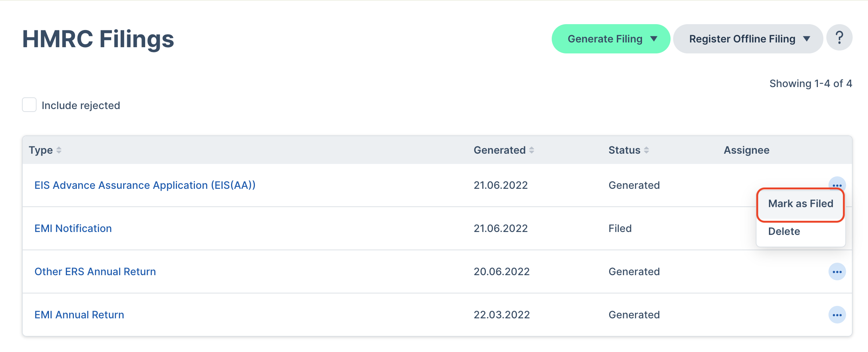Sort by the Generated column sort icon

(x=532, y=150)
